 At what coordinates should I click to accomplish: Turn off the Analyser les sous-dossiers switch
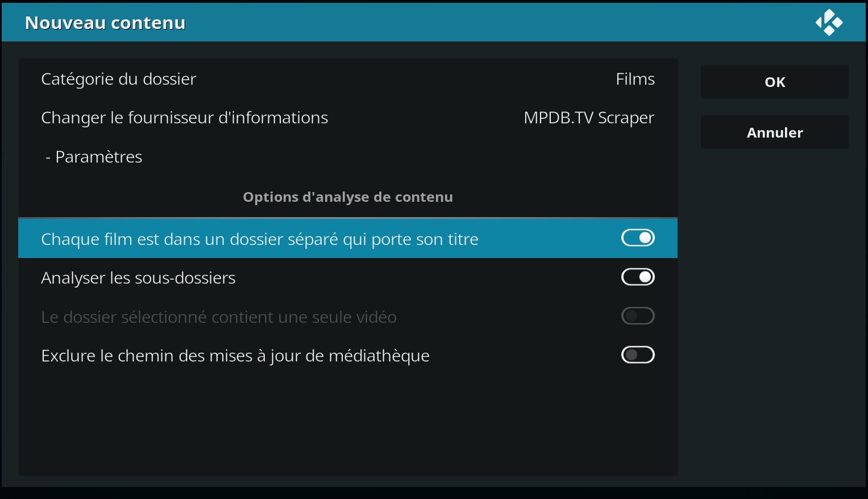point(638,277)
